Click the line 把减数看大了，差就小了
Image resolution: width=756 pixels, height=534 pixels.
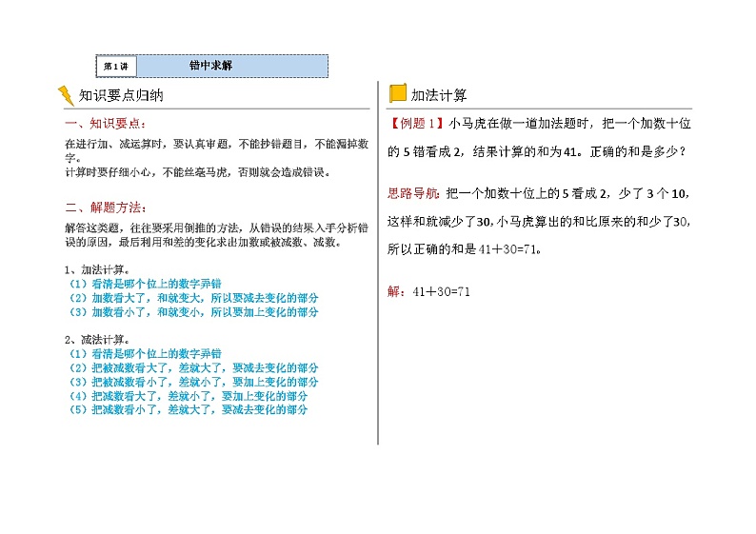pyautogui.click(x=188, y=396)
